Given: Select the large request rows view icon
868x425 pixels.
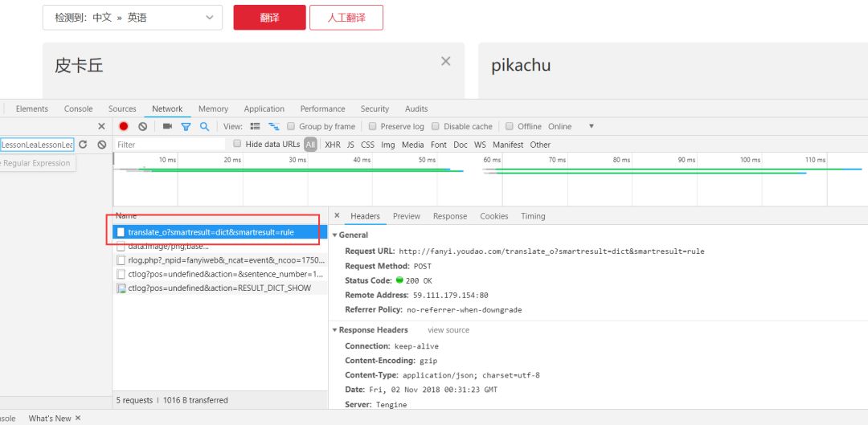Looking at the screenshot, I should click(256, 126).
